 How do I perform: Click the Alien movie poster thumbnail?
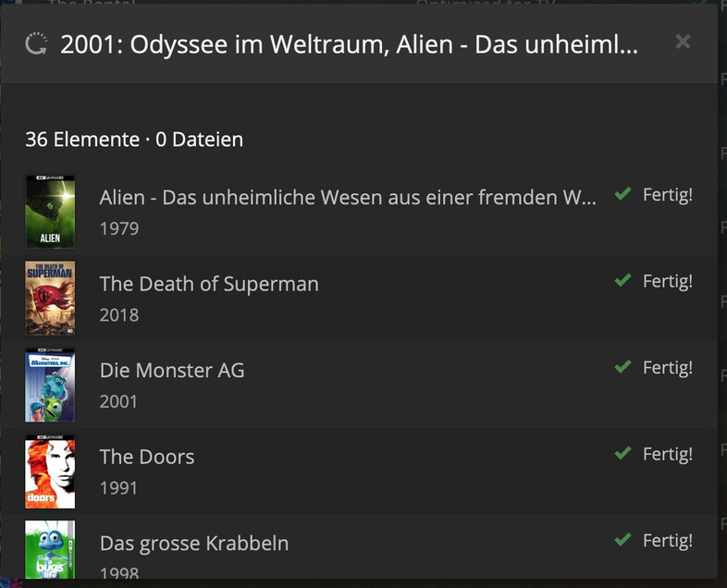50,212
